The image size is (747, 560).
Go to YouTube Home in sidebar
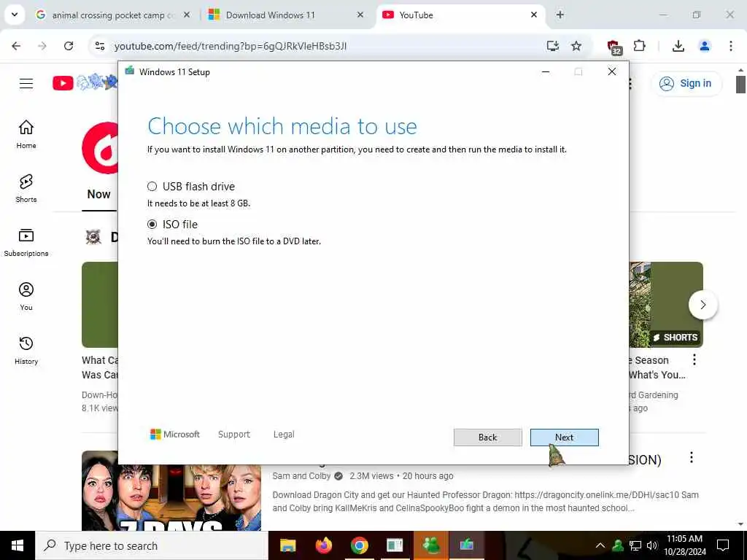tap(26, 134)
